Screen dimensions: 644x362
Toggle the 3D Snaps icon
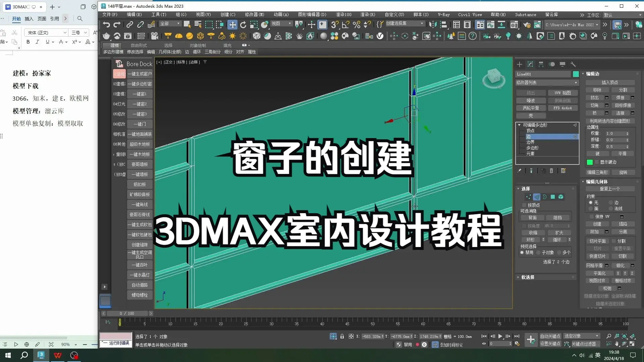[334, 24]
